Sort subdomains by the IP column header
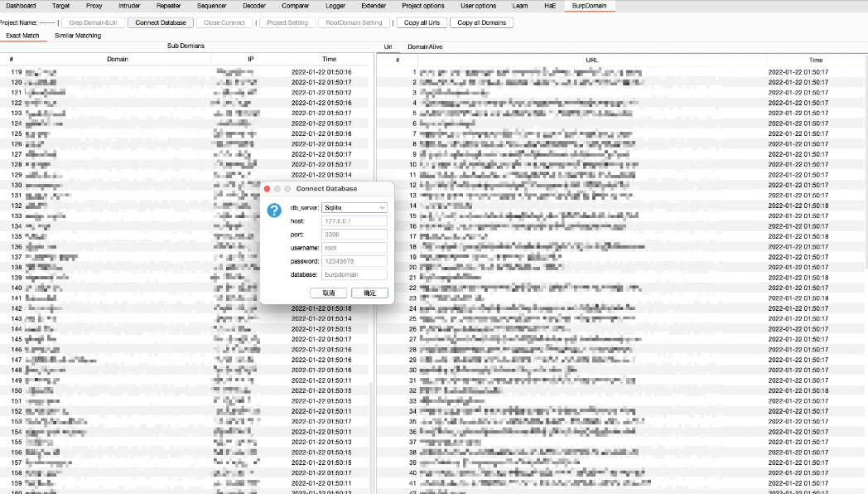The height and width of the screenshot is (494, 868). tap(251, 60)
